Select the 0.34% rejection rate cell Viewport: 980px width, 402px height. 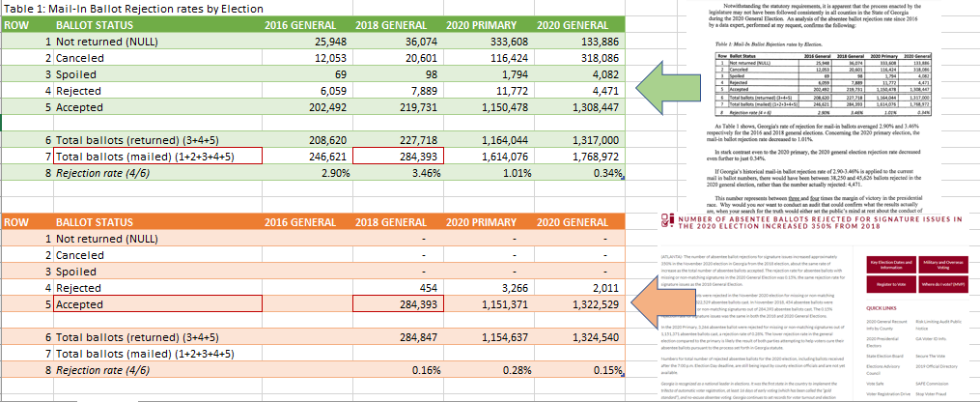[x=579, y=173]
